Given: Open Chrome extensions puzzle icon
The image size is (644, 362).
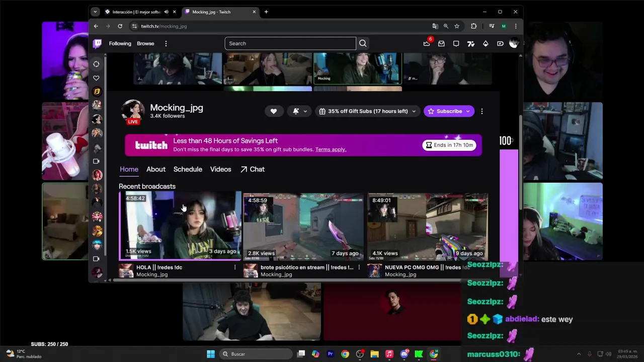Looking at the screenshot, I should click(473, 26).
